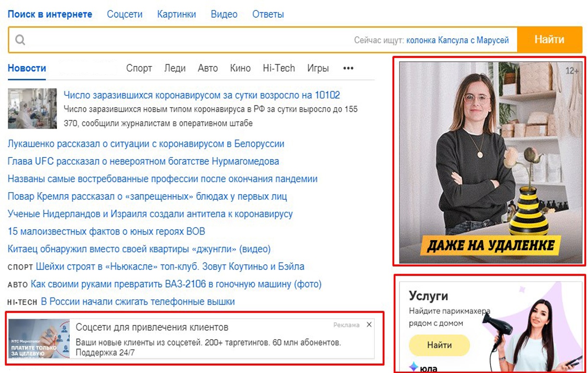
Task: Read headline about Лукашенко and coronavirus
Action: [x=146, y=144]
